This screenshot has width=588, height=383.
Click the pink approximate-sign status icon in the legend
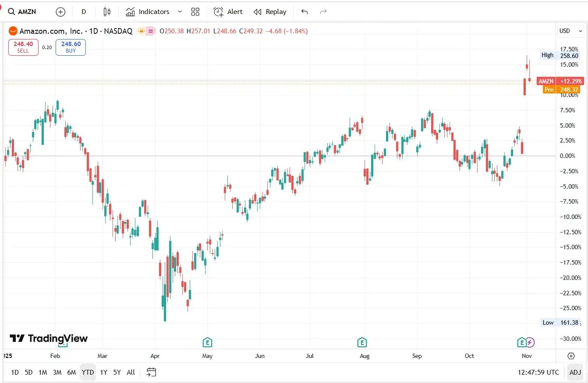151,31
